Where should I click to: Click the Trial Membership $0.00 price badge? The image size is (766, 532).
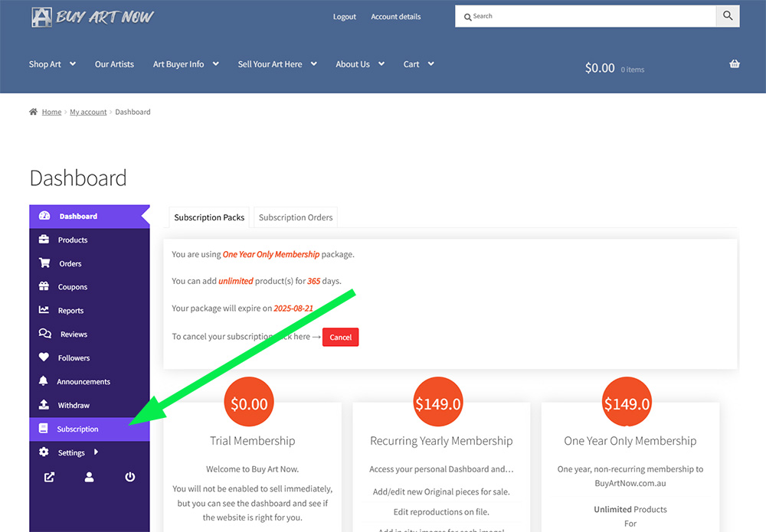(249, 402)
